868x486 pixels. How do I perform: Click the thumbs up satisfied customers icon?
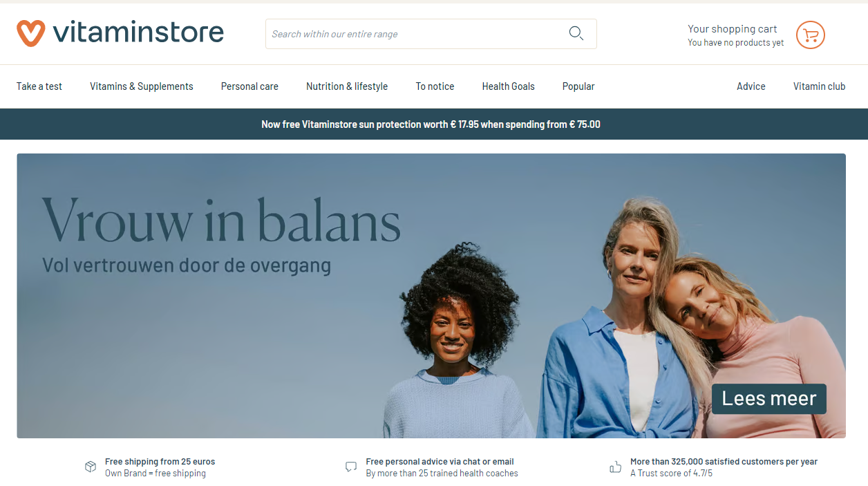(x=615, y=467)
